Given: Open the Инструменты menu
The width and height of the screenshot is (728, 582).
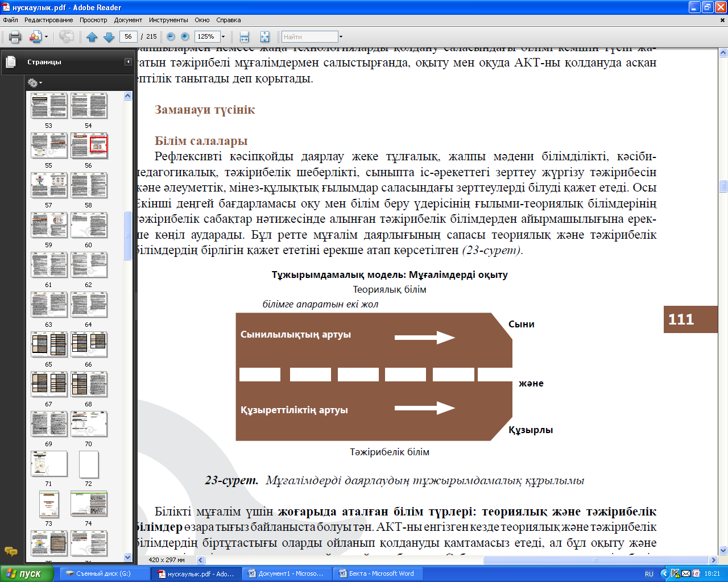Looking at the screenshot, I should [169, 20].
